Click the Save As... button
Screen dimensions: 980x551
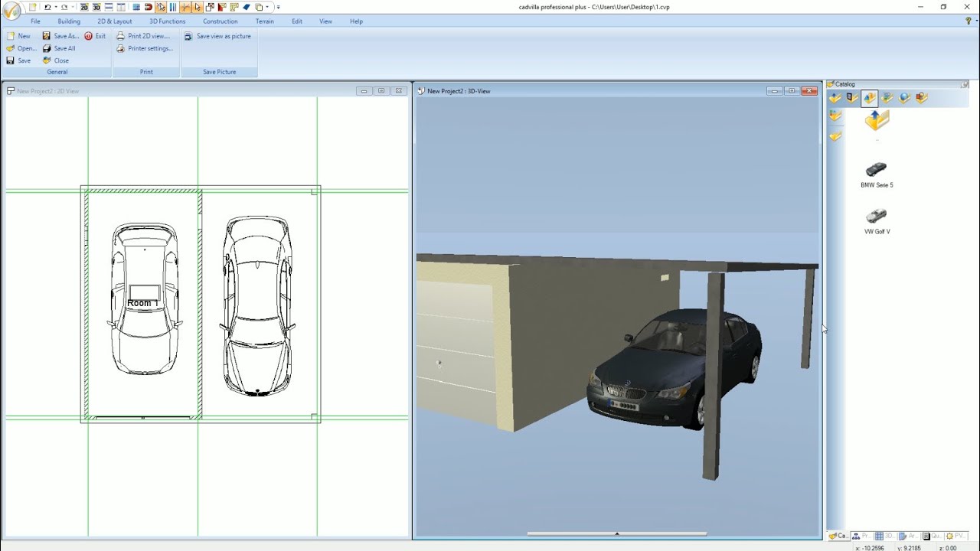click(60, 36)
